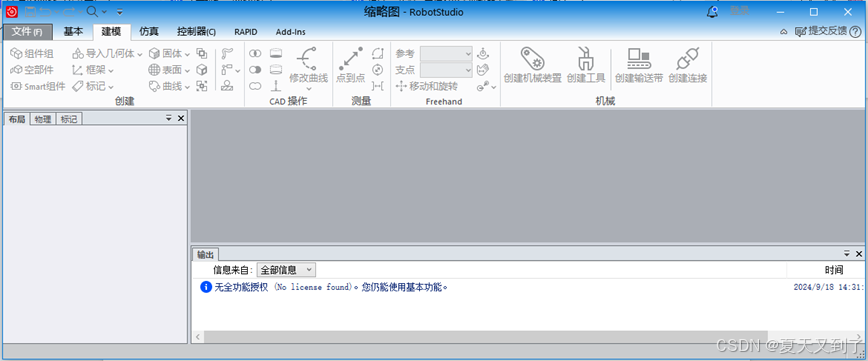Open the help question mark icon
Screen dimensions: 868x361
855,32
